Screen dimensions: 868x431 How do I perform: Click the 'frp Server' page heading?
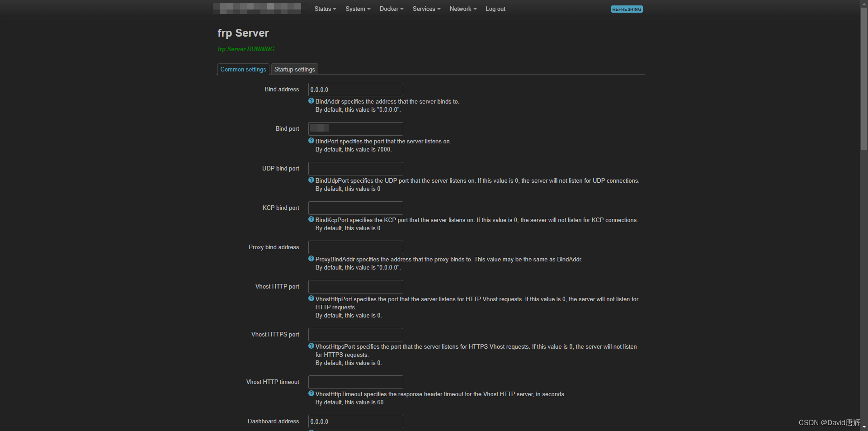click(x=243, y=33)
